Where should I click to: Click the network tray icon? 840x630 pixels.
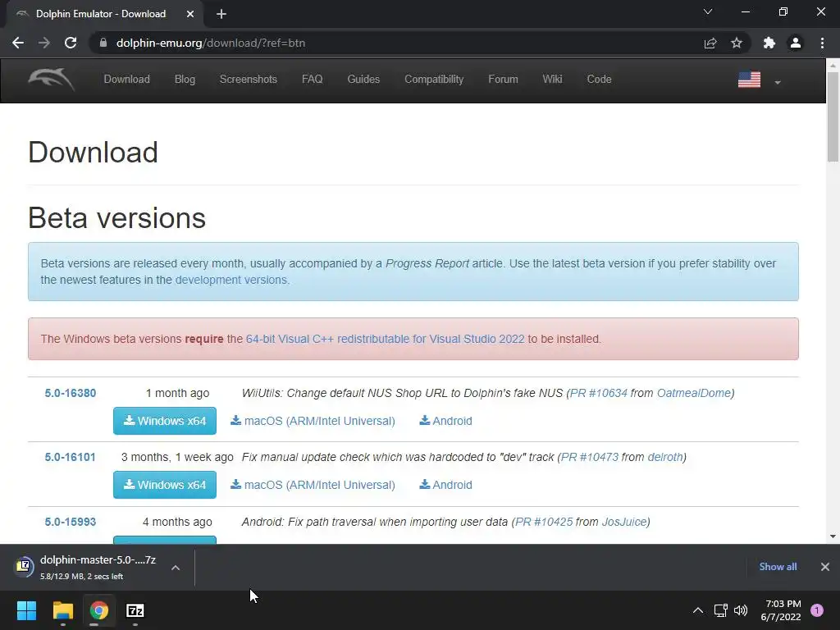tap(720, 610)
